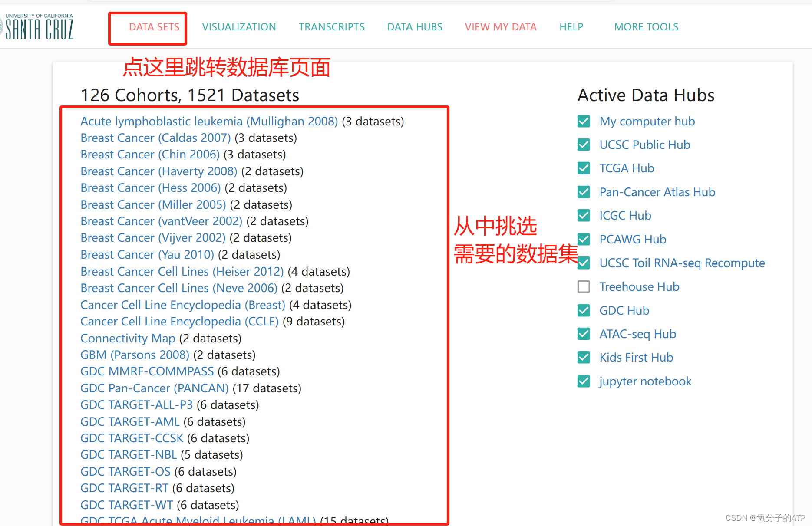This screenshot has height=526, width=812.
Task: Open the Connectivity Map cohort
Action: pos(128,339)
